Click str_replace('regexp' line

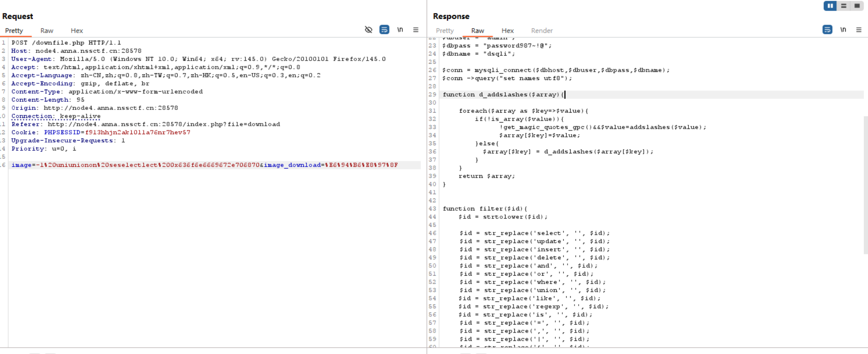pyautogui.click(x=534, y=306)
